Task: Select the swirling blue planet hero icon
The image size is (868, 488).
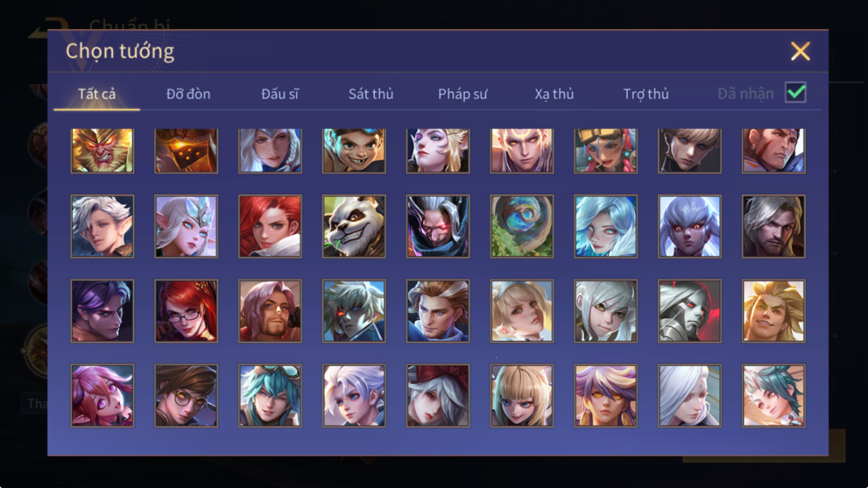Action: coord(522,226)
